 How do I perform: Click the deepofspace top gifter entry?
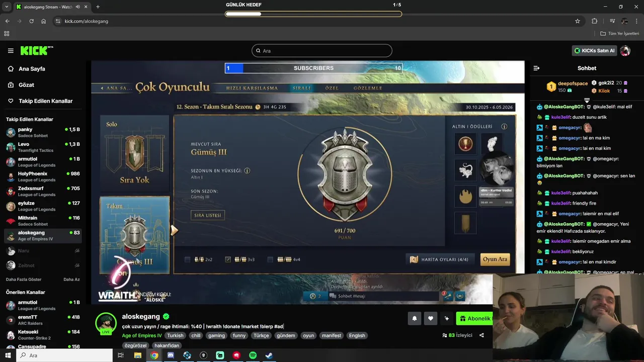(568, 87)
